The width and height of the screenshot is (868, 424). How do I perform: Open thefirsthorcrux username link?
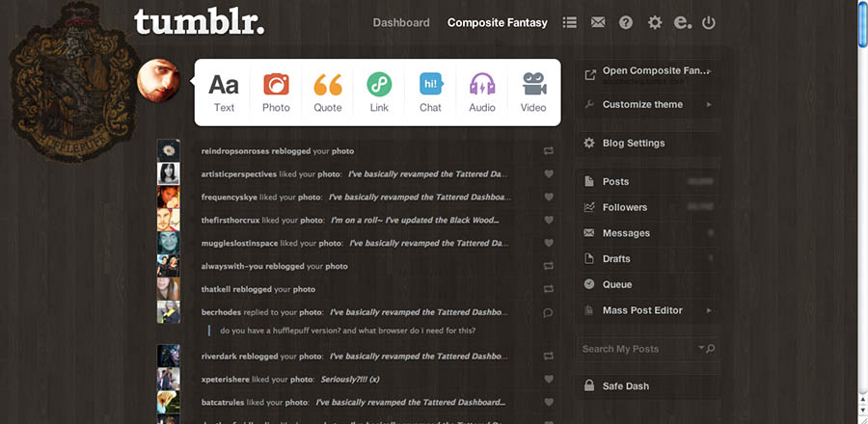coord(231,220)
